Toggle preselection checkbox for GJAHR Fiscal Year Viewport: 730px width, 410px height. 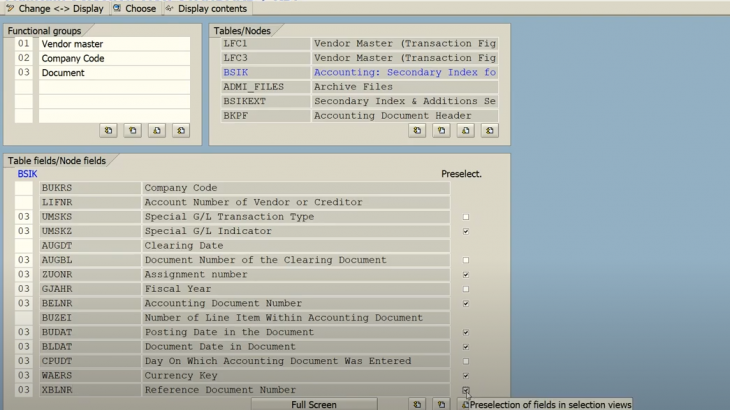coord(466,289)
